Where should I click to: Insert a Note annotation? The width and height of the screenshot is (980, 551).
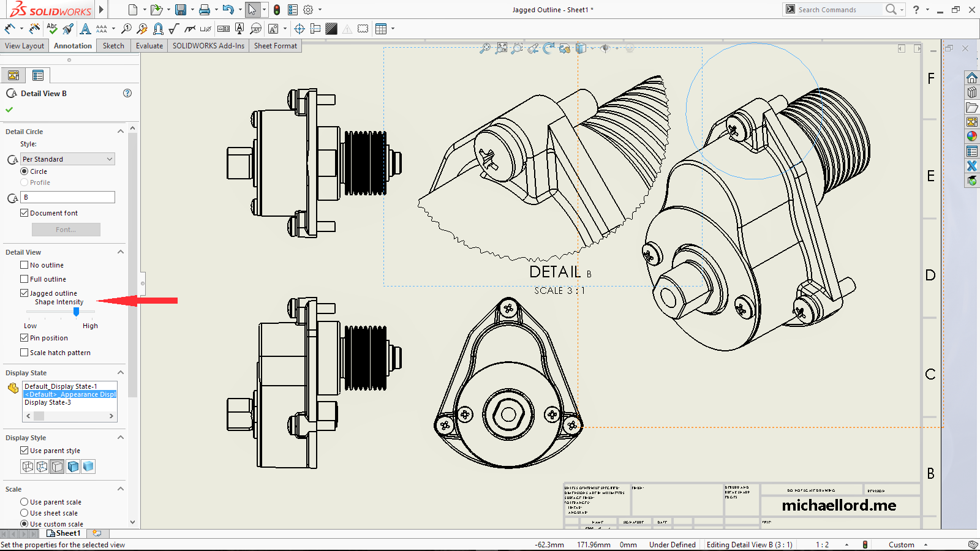click(x=86, y=28)
